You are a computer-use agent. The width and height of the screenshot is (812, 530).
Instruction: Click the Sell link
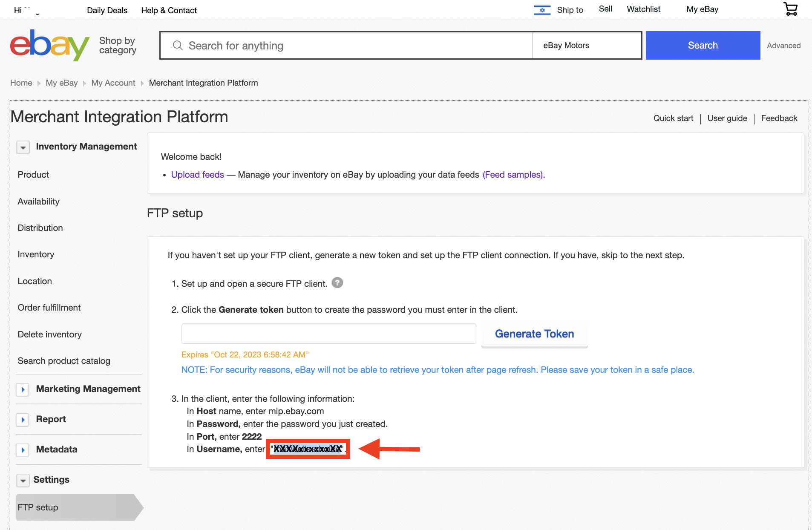pyautogui.click(x=605, y=9)
